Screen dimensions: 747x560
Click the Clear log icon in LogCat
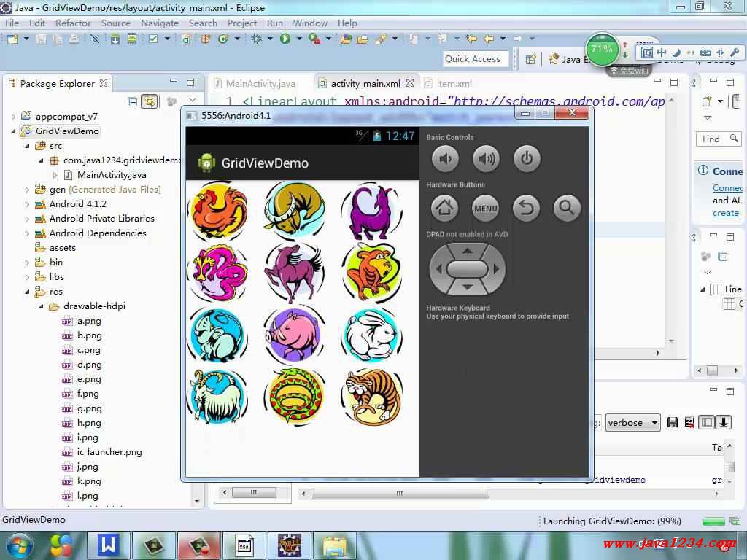[689, 422]
